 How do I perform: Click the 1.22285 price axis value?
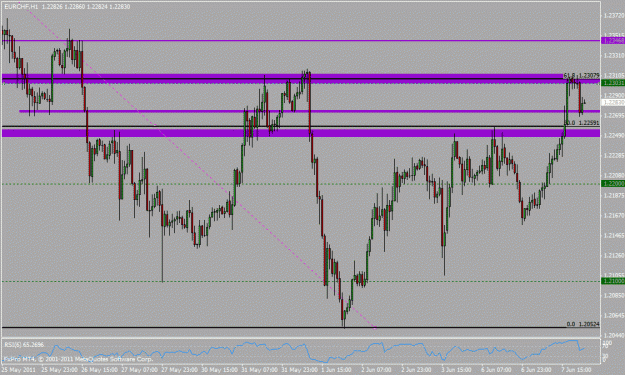(x=614, y=155)
